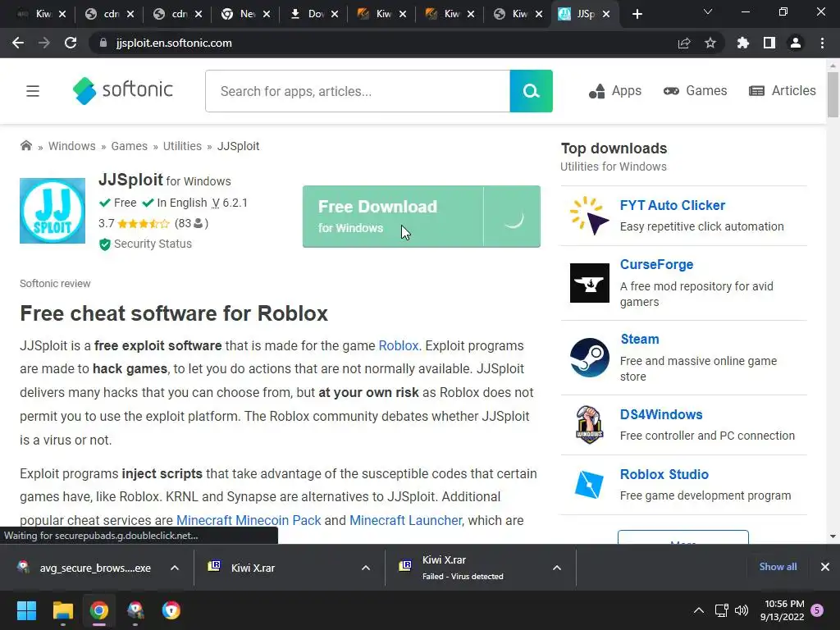
Task: Expand first Kiwi X.rar download options
Action: (366, 568)
